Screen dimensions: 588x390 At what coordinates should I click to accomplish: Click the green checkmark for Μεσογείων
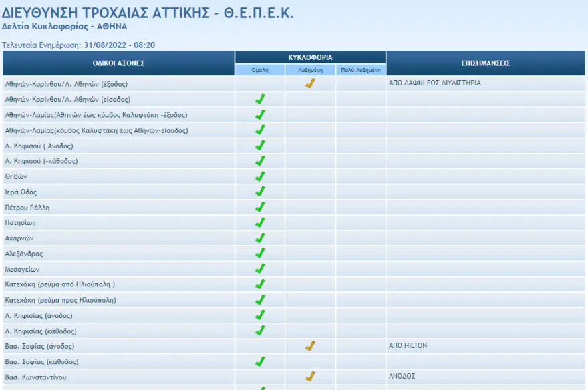click(x=261, y=268)
